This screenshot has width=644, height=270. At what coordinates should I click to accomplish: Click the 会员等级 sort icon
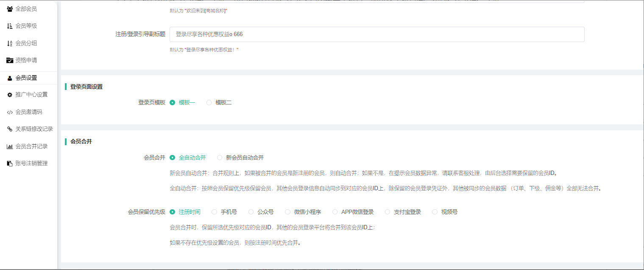(10, 26)
